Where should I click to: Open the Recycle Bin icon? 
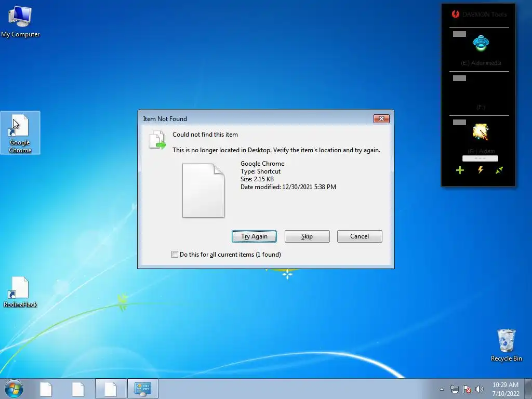coord(506,345)
